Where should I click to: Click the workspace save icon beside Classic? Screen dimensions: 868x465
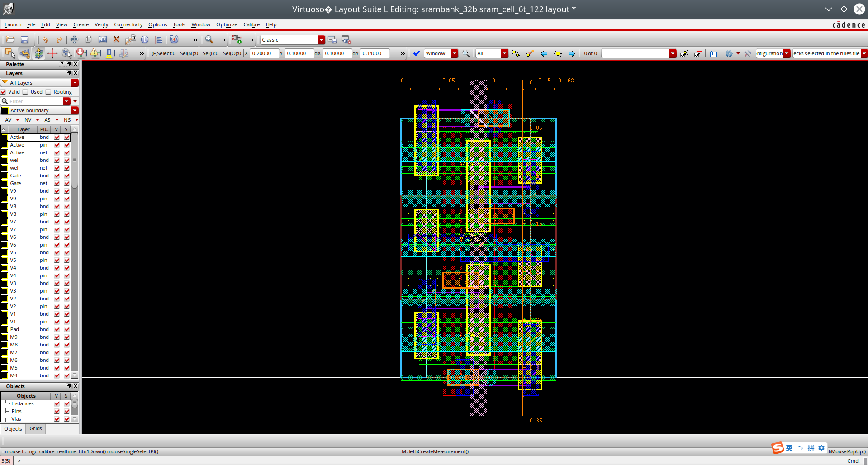[x=332, y=40]
